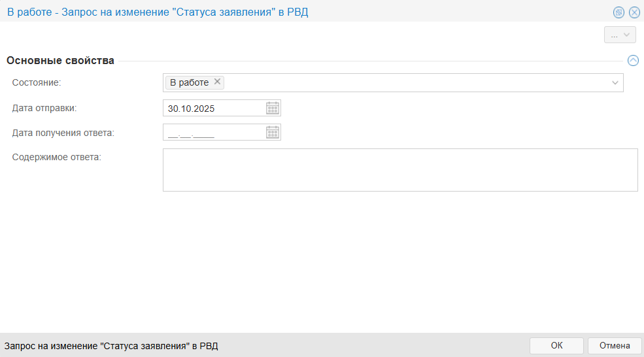Click into the Содержимое ответа text area
Image resolution: width=644 pixels, height=357 pixels.
[x=399, y=170]
